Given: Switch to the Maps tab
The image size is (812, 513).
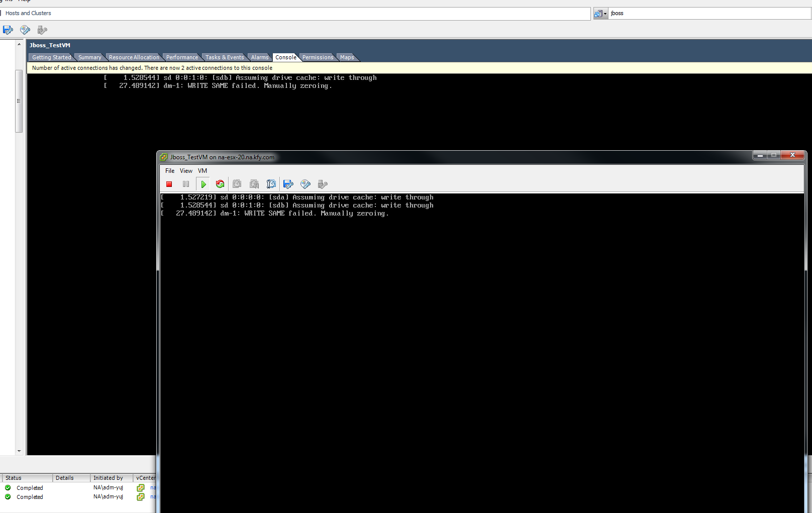Looking at the screenshot, I should [347, 57].
